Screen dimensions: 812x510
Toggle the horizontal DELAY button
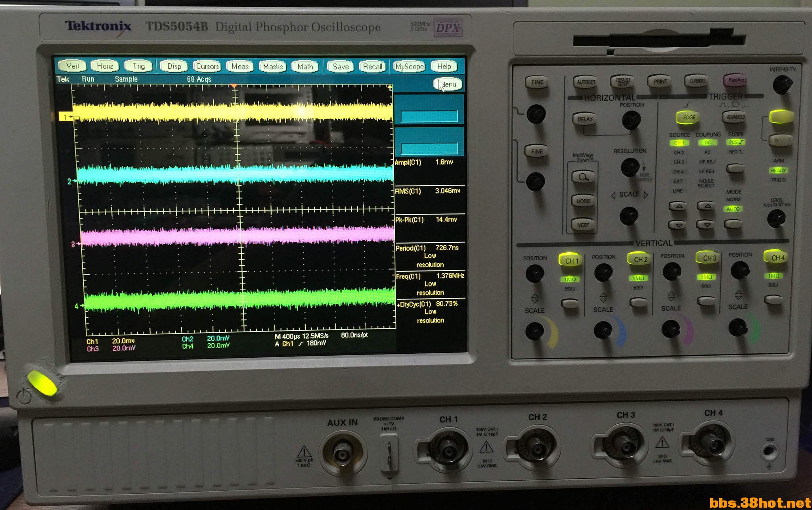585,119
